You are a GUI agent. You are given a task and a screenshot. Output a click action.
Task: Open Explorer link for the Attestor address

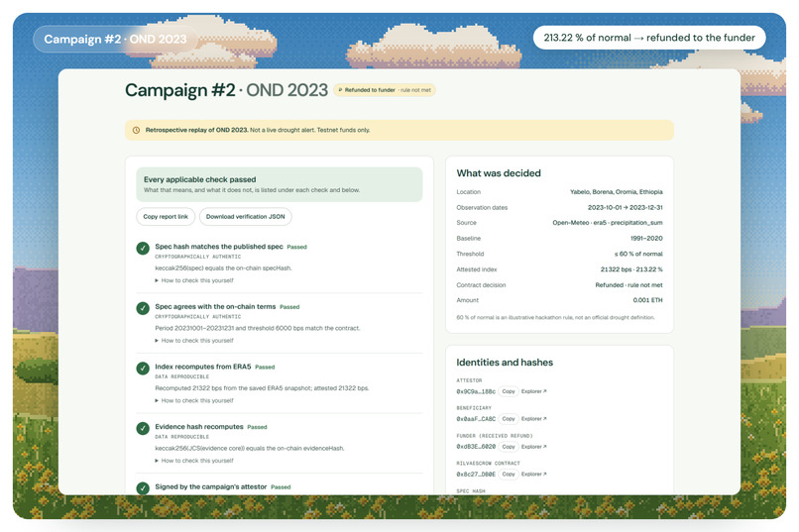pos(533,391)
